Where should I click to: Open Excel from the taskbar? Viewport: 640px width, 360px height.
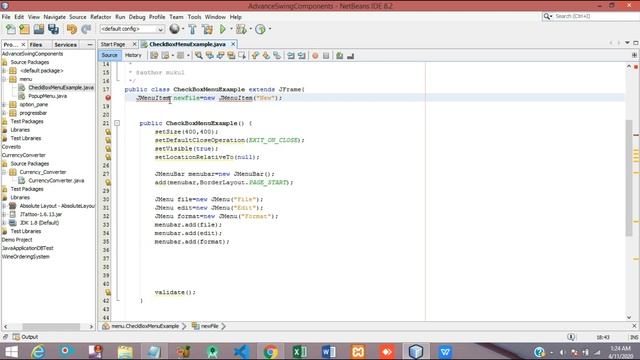click(x=300, y=351)
